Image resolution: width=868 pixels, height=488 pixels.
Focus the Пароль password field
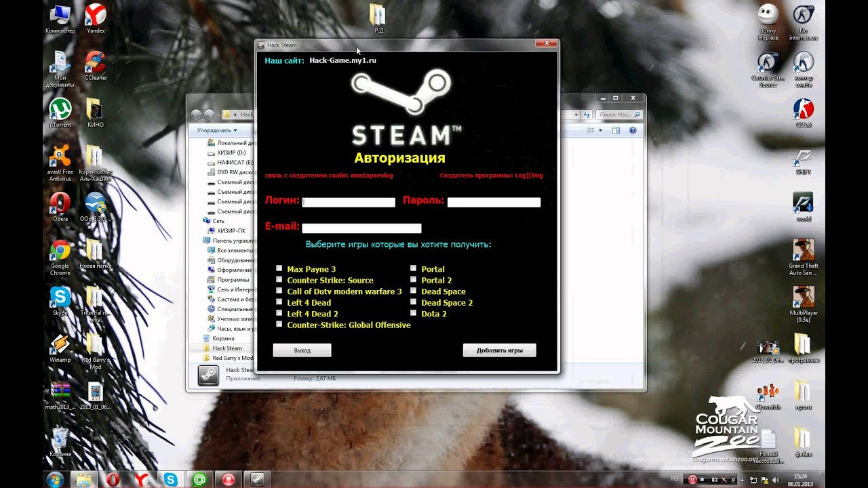[494, 202]
